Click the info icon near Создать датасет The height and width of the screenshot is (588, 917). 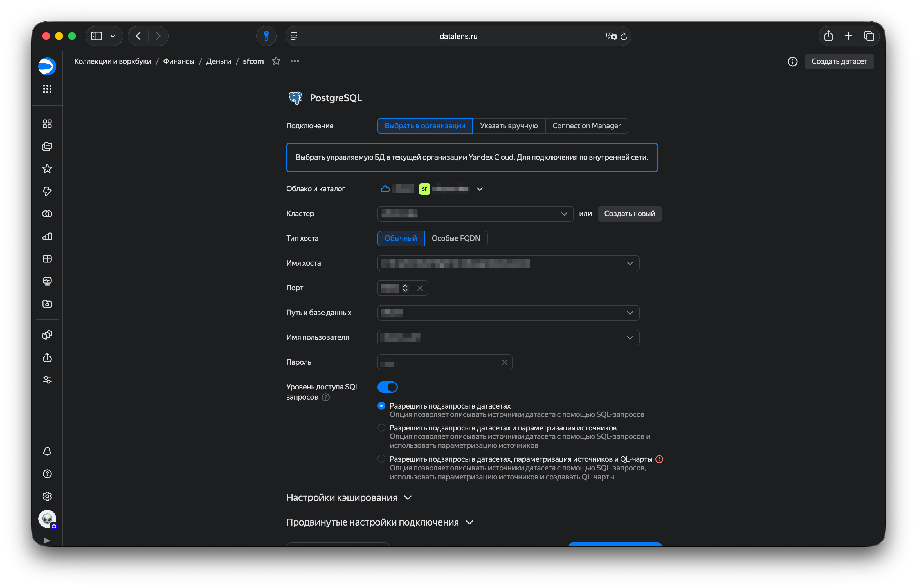[793, 61]
